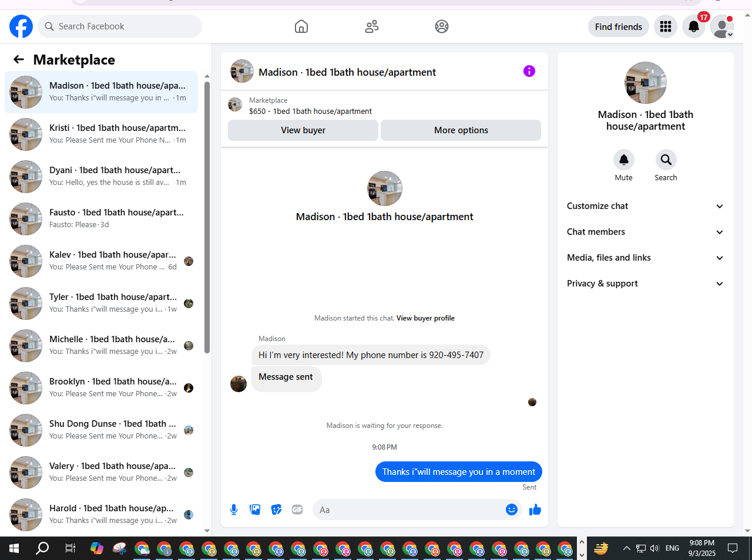Attach a photo using the image icon
This screenshot has width=752, height=560.
(x=255, y=510)
